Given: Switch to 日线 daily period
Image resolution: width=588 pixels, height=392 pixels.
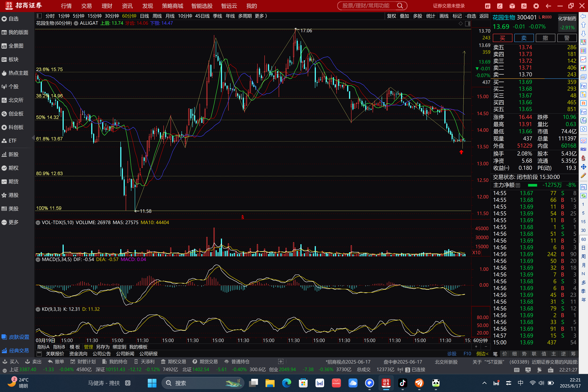Looking at the screenshot, I should 144,16.
